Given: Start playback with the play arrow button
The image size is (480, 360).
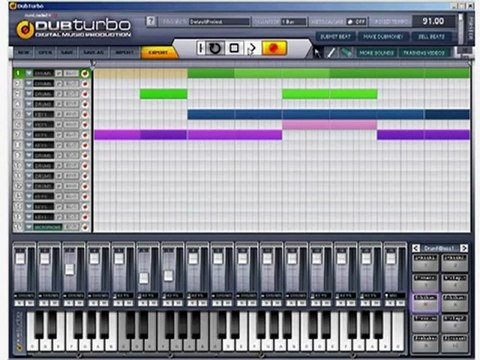Looking at the screenshot, I should [252, 48].
